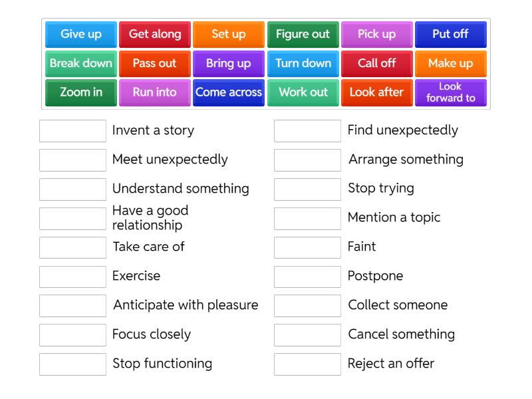Select the 'Call off' tile

click(376, 63)
